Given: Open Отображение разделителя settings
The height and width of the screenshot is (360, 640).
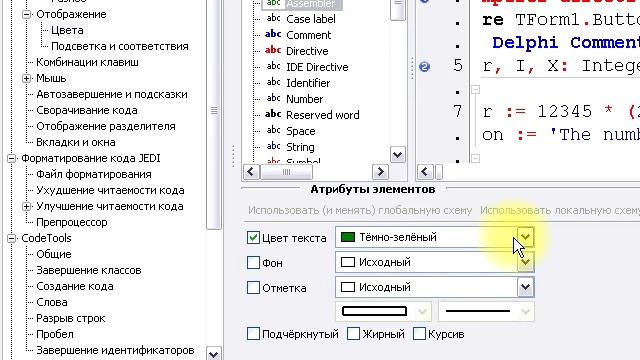Looking at the screenshot, I should (106, 126).
